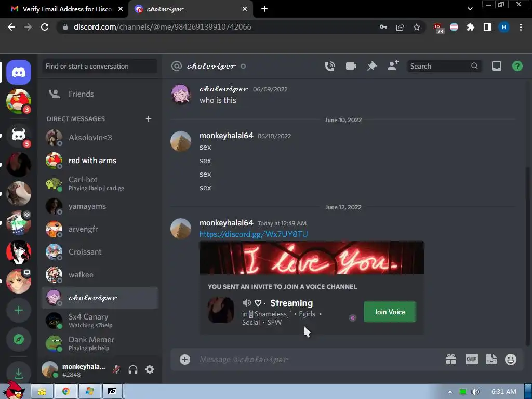532x399 pixels.
Task: Open the wafkee direct message
Action: (x=100, y=275)
